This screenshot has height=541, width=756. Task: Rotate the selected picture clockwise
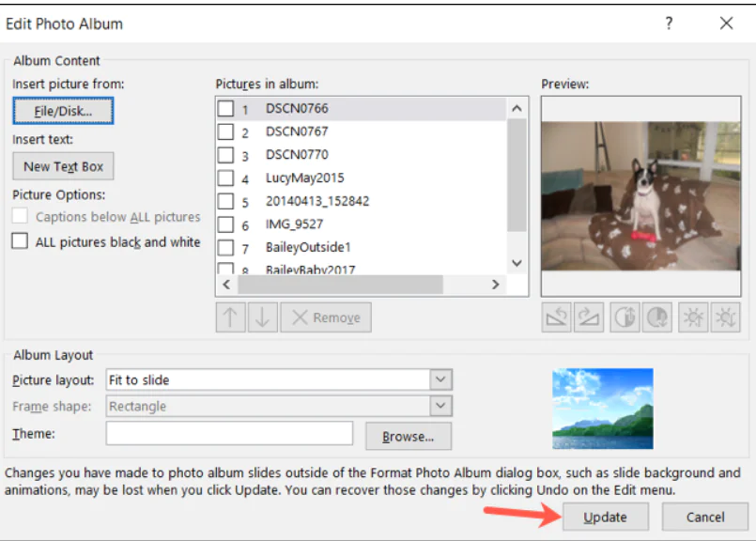tap(589, 317)
